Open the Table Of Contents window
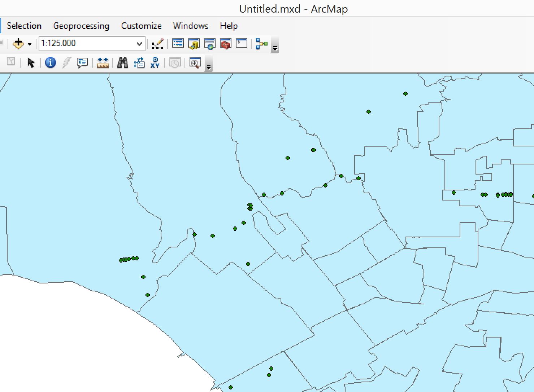Screen dimensions: 534x392 [x=178, y=44]
